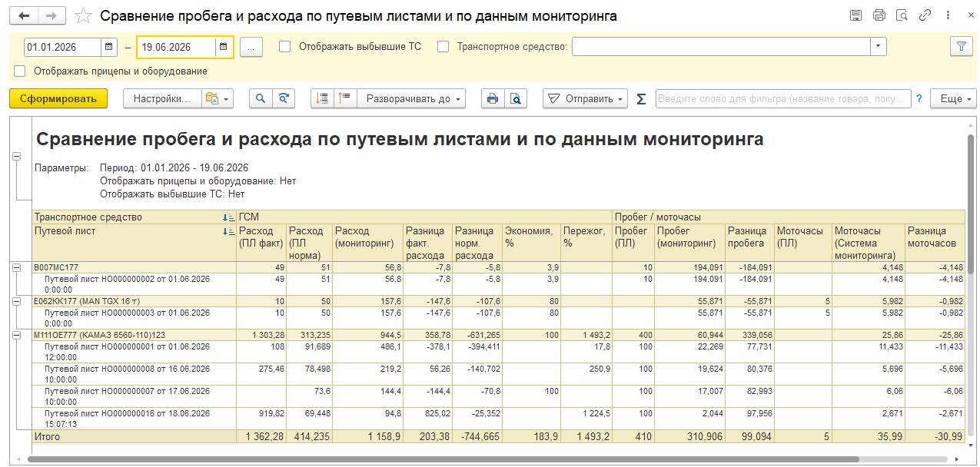Add report to favorites with star icon
This screenshot has width=980, height=467.
[85, 15]
